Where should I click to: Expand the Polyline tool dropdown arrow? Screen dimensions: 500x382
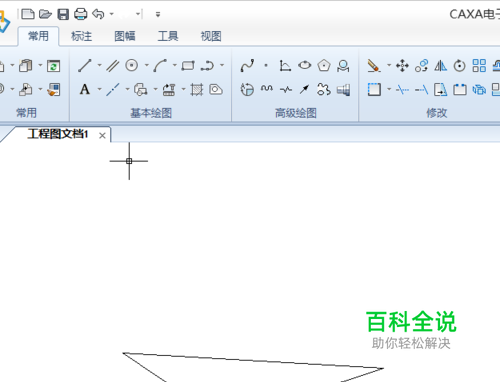click(222, 65)
